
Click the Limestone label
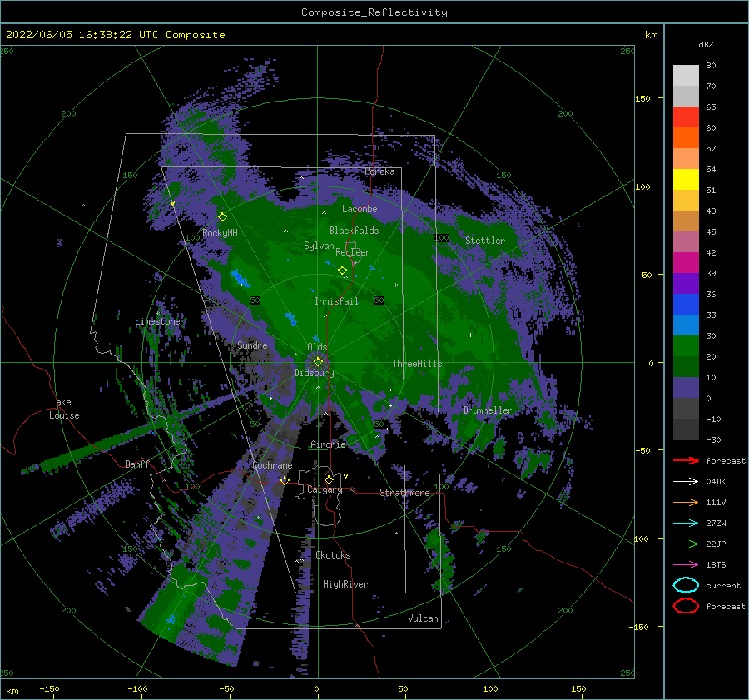(x=157, y=321)
